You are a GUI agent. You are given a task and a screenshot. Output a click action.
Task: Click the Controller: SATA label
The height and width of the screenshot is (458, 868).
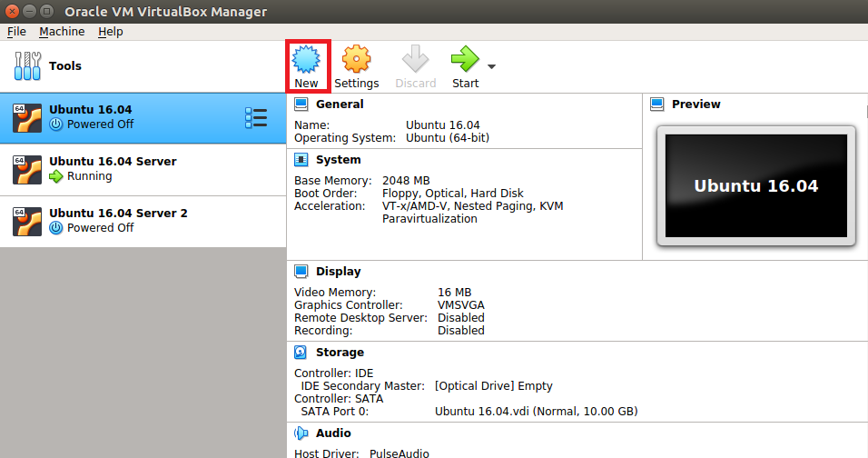(339, 399)
